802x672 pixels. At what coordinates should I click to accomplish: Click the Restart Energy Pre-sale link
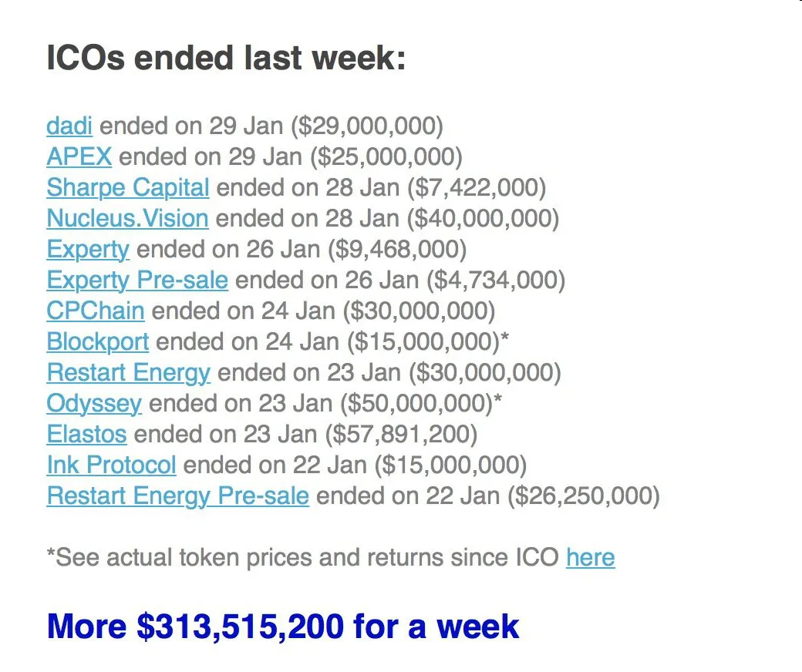[177, 496]
